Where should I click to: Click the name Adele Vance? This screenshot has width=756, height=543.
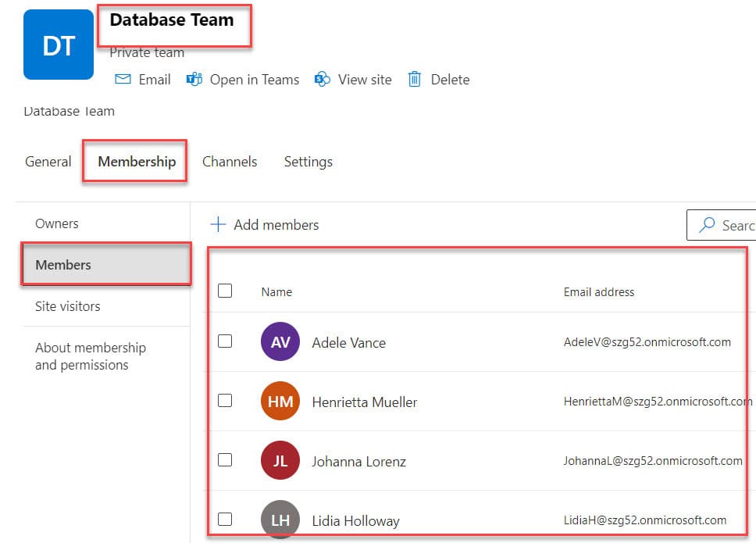click(349, 342)
